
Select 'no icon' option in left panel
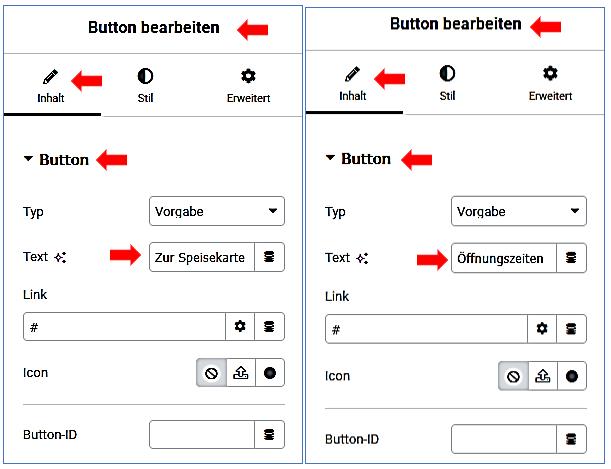(x=212, y=373)
